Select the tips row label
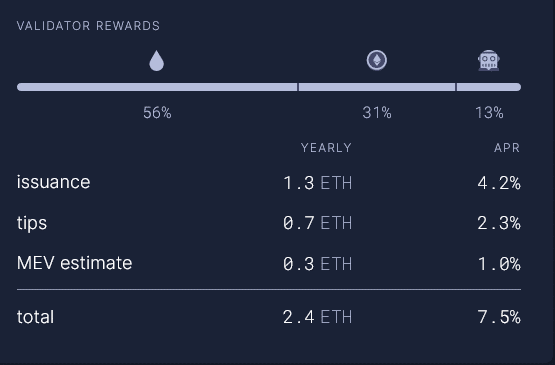Image resolution: width=555 pixels, height=365 pixels. (32, 223)
